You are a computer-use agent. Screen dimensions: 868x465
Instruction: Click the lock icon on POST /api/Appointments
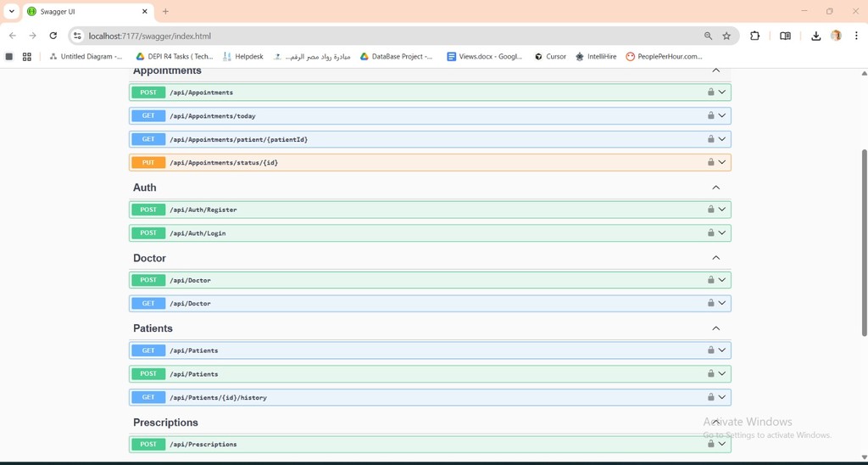pyautogui.click(x=710, y=92)
